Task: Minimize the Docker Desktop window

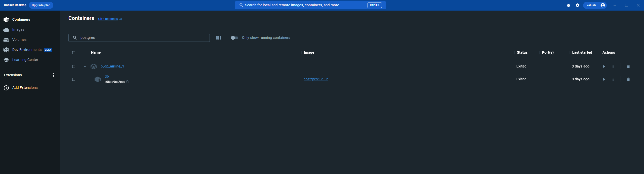Action: tap(615, 5)
